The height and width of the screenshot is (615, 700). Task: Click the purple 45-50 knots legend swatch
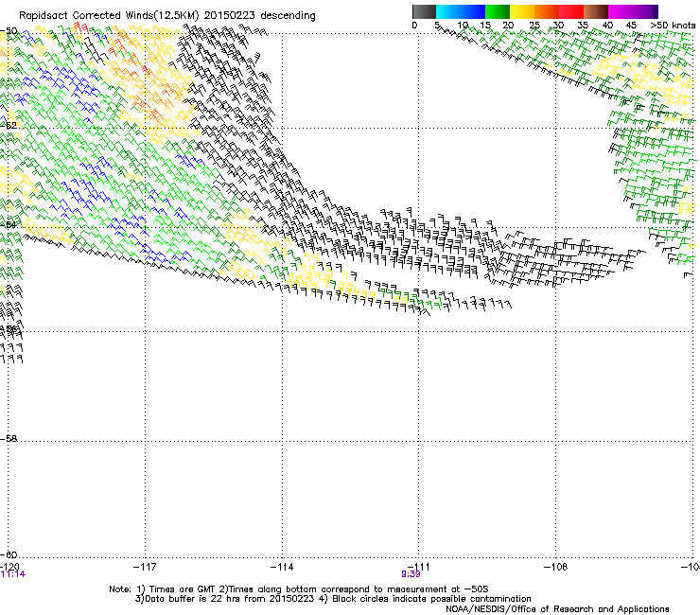[x=645, y=12]
